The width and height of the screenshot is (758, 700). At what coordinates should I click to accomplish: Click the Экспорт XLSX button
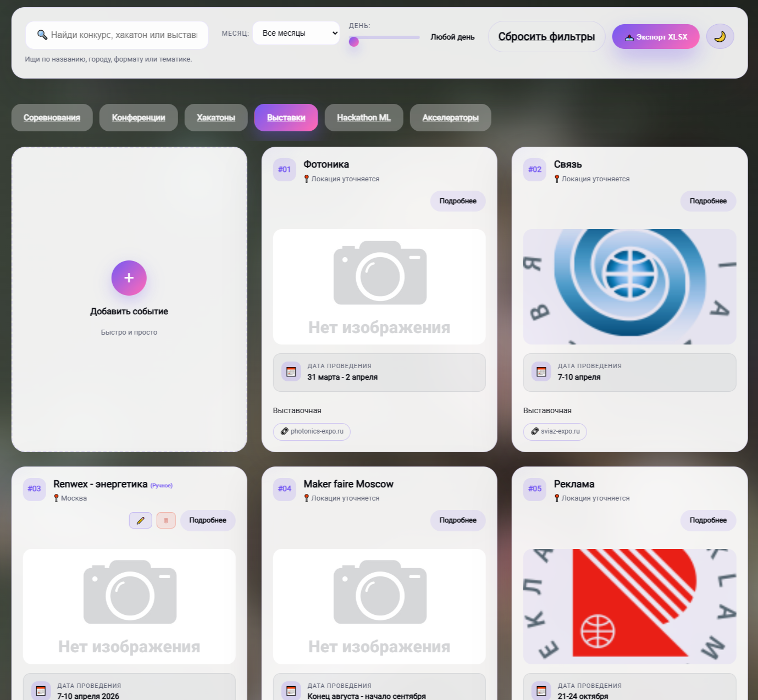click(x=656, y=37)
